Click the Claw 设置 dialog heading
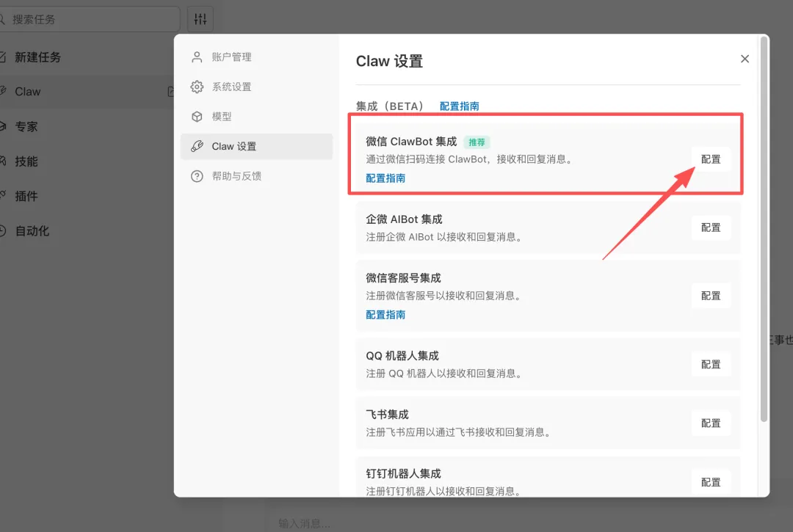Viewport: 793px width, 532px height. 389,61
